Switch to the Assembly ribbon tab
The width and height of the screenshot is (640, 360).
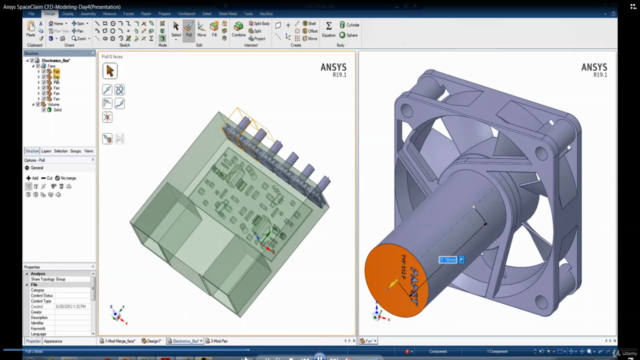[x=88, y=14]
